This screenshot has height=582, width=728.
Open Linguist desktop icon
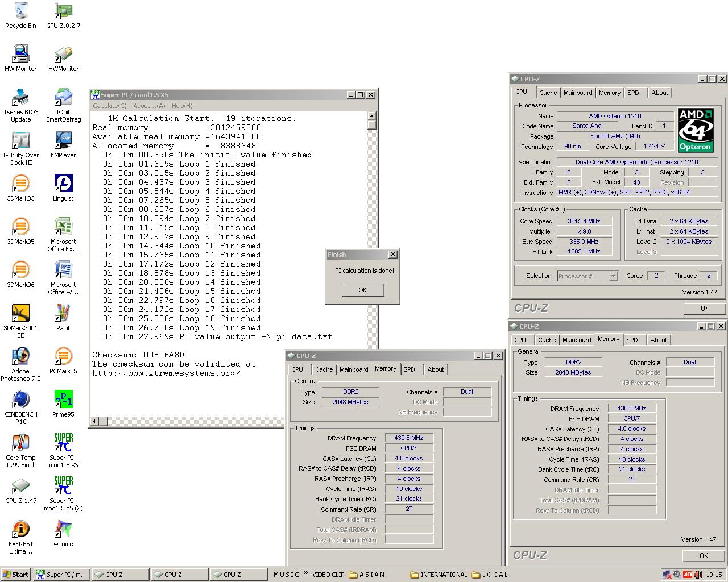coord(63,188)
